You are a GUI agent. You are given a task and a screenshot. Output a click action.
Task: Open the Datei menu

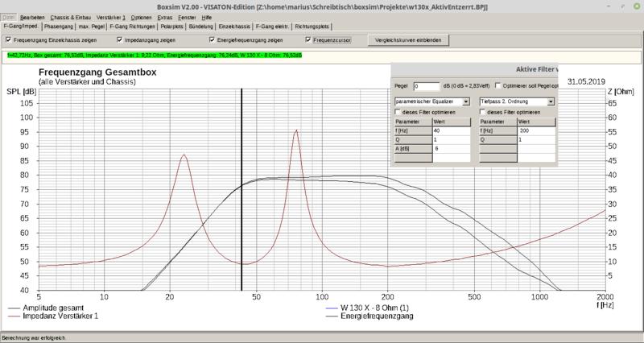[x=10, y=16]
